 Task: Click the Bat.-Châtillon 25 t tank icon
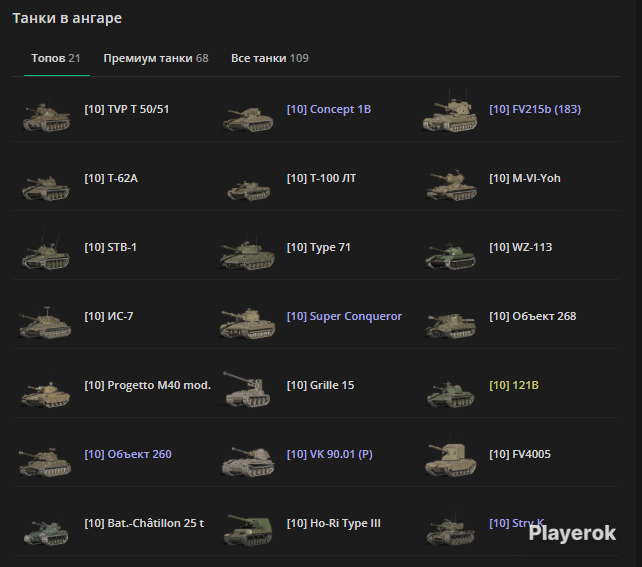(x=46, y=532)
